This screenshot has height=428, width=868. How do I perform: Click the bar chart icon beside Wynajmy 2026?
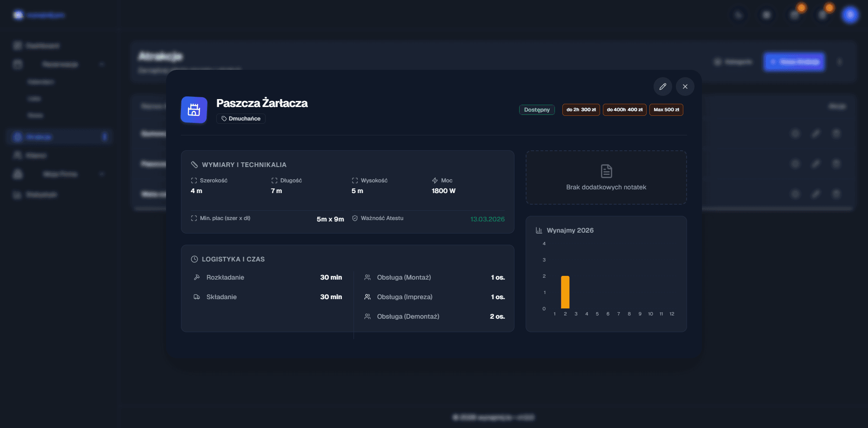[539, 230]
